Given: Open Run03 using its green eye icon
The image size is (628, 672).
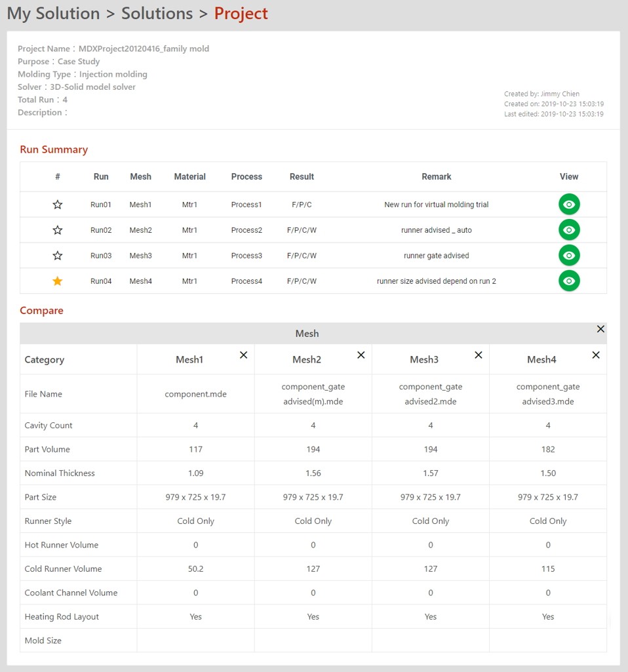Looking at the screenshot, I should [569, 256].
